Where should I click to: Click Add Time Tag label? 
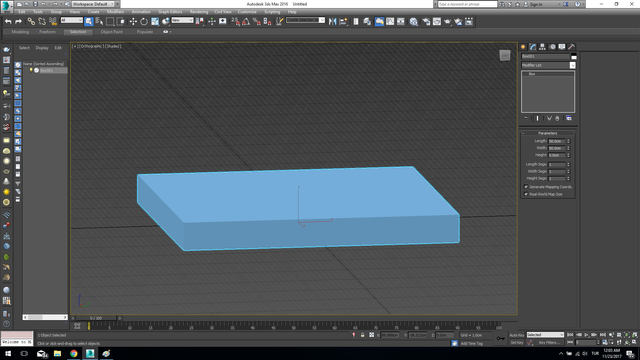click(x=472, y=344)
